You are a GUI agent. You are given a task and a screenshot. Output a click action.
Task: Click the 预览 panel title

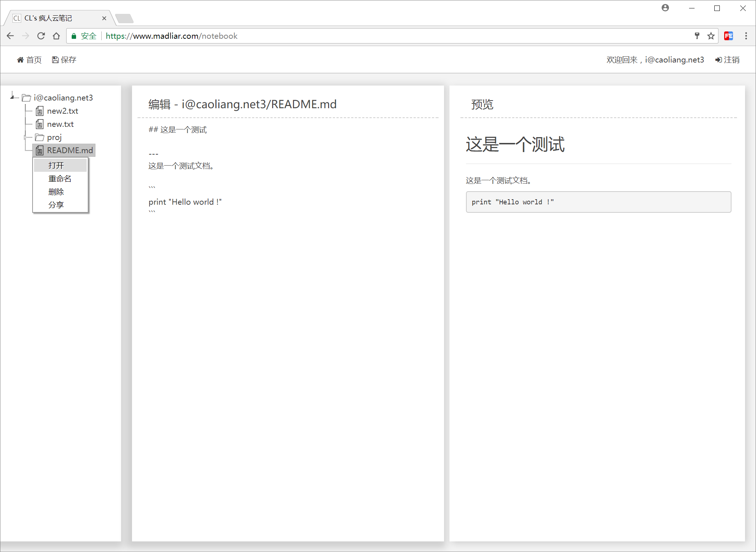[482, 105]
